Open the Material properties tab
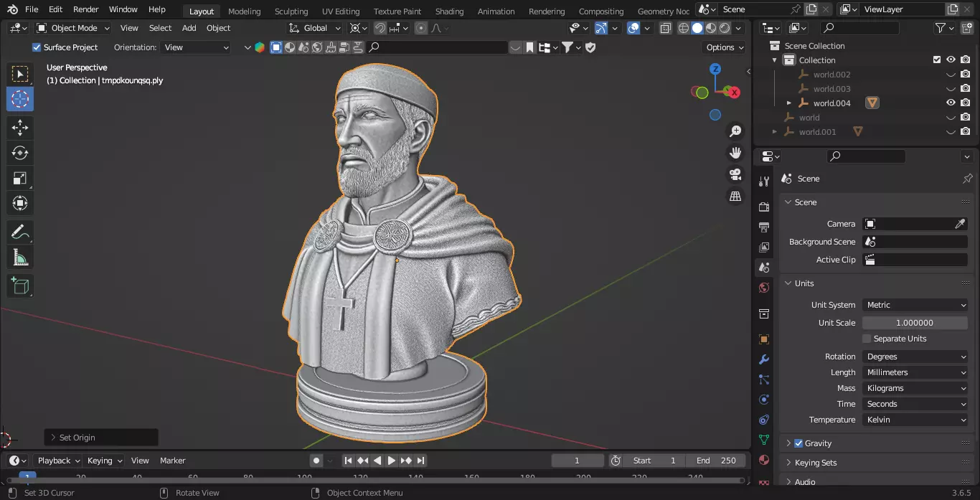Image resolution: width=980 pixels, height=500 pixels. click(764, 460)
